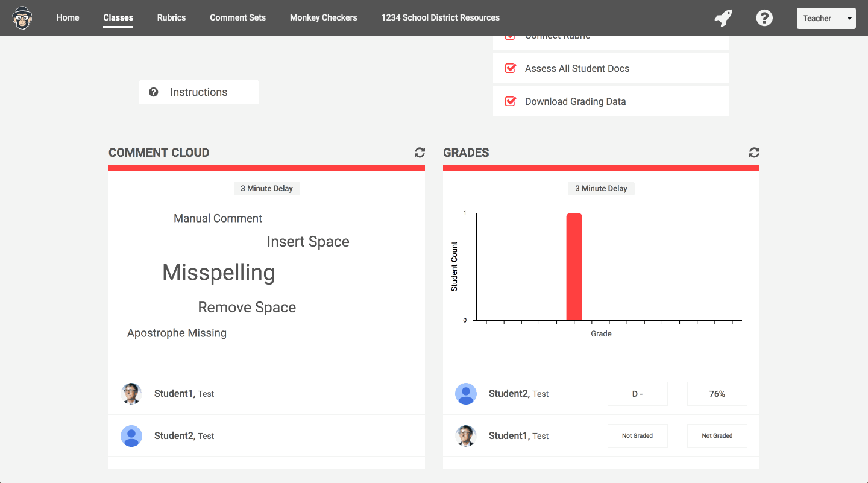
Task: Refresh the Comment Cloud panel
Action: pos(420,153)
